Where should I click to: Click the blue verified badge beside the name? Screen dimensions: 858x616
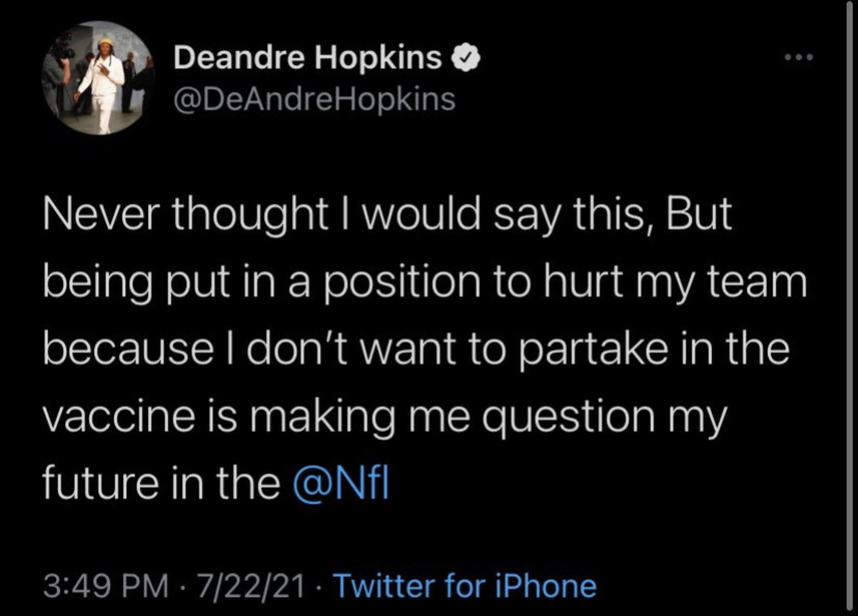point(464,58)
